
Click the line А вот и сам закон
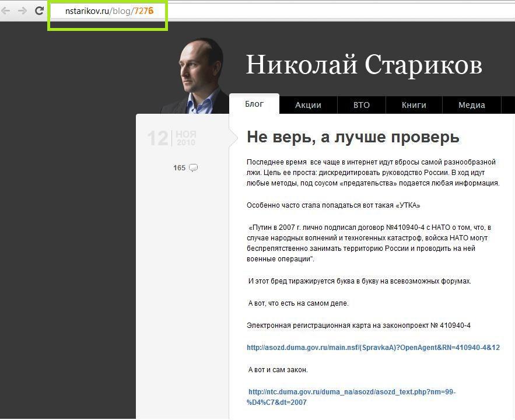(x=278, y=370)
